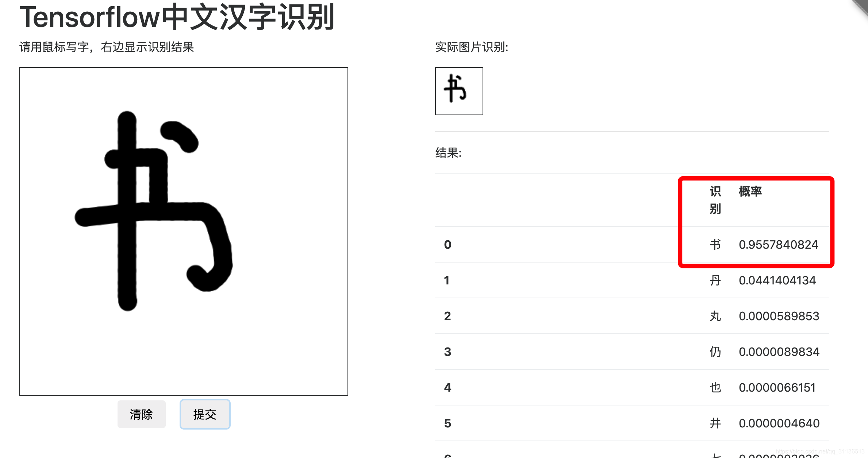Click the handwritten 书 thumbnail image

tap(459, 92)
